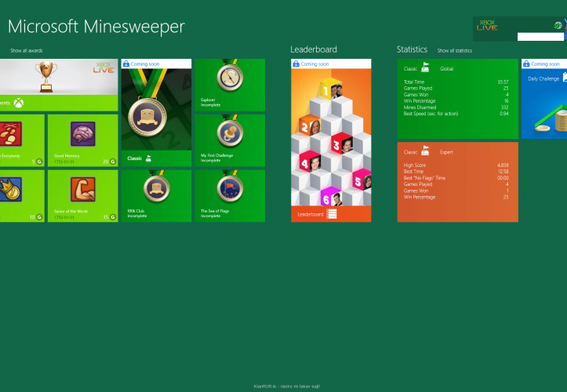The image size is (567, 392).
Task: Click the Explorer compass medal
Action: (228, 79)
